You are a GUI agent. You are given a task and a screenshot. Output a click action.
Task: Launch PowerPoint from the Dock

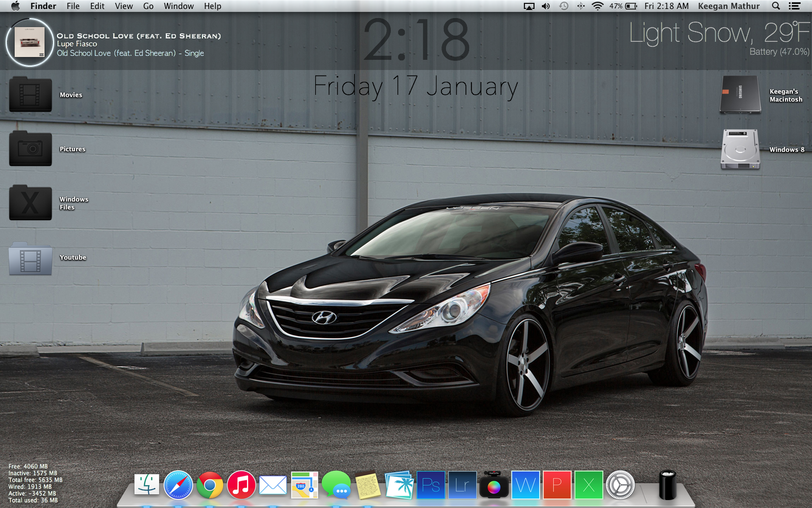[x=557, y=485]
